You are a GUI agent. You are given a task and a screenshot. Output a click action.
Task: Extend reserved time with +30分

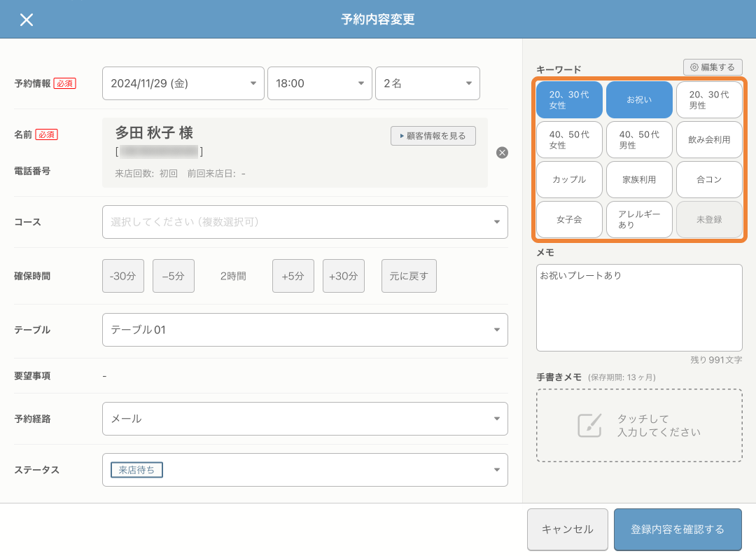[x=343, y=276]
